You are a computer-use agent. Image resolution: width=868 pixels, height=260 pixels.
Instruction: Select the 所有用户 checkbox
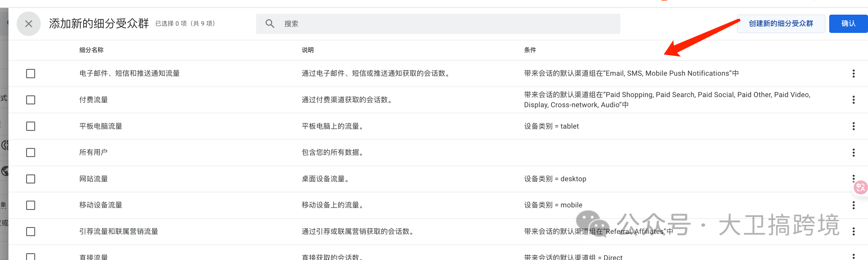[30, 152]
